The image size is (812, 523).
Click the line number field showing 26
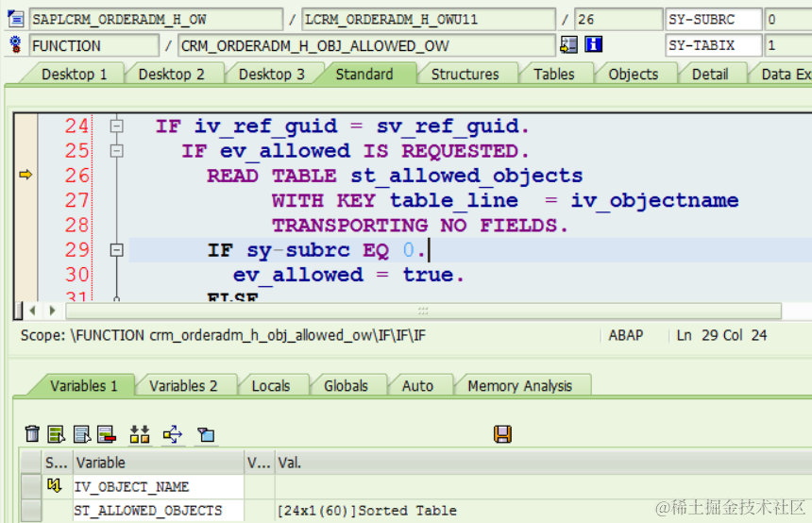point(618,19)
